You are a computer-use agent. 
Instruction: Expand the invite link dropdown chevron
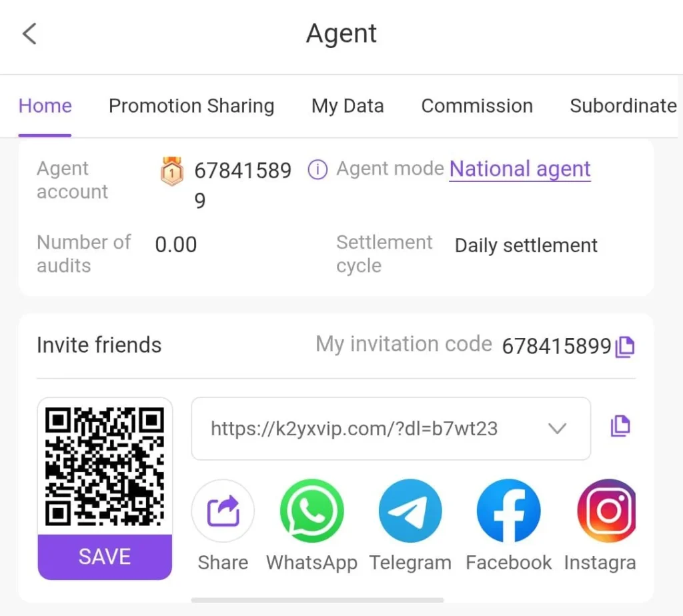(x=557, y=429)
